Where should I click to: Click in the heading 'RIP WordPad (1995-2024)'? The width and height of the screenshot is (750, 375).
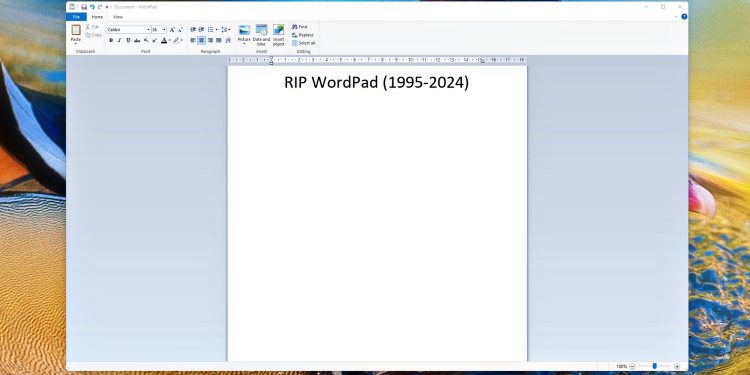[x=376, y=82]
